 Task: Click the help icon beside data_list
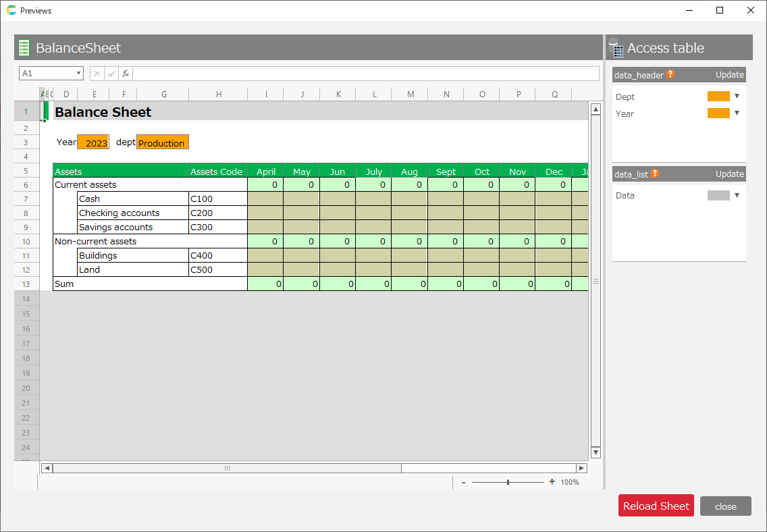654,174
